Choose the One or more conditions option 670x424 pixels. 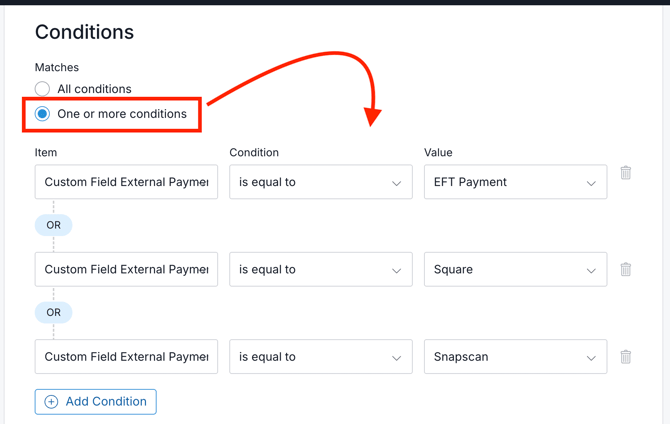[42, 114]
